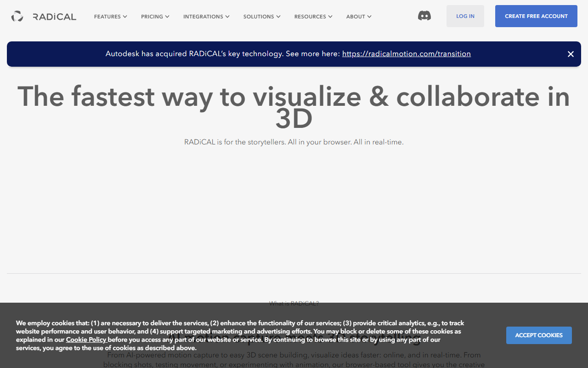Open the FEATURES menu label
This screenshot has width=588, height=368.
(x=107, y=17)
